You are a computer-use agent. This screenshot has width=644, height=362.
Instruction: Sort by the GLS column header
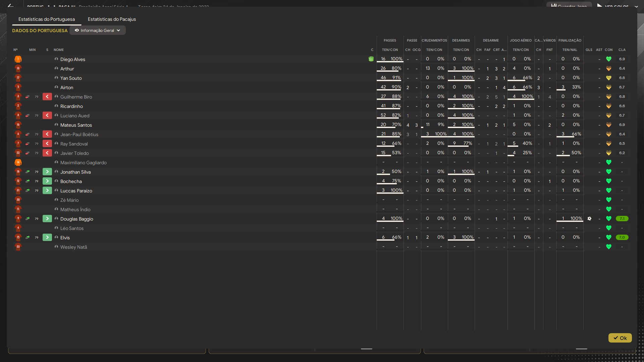[x=589, y=50]
